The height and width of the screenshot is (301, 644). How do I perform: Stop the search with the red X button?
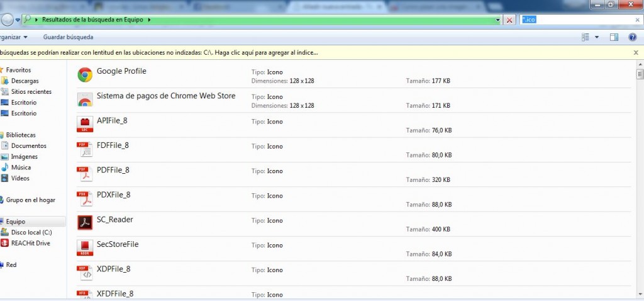[509, 20]
